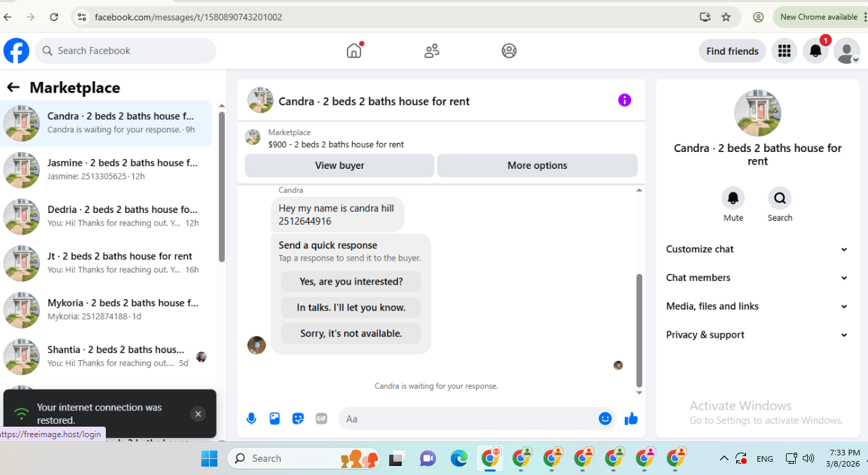Click the More options button
Image resolution: width=868 pixels, height=475 pixels.
pos(537,165)
